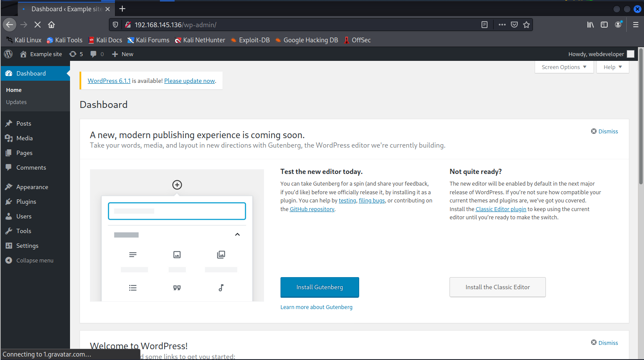Open the Tools menu
Screen dimensions: 644x360
(35, 231)
